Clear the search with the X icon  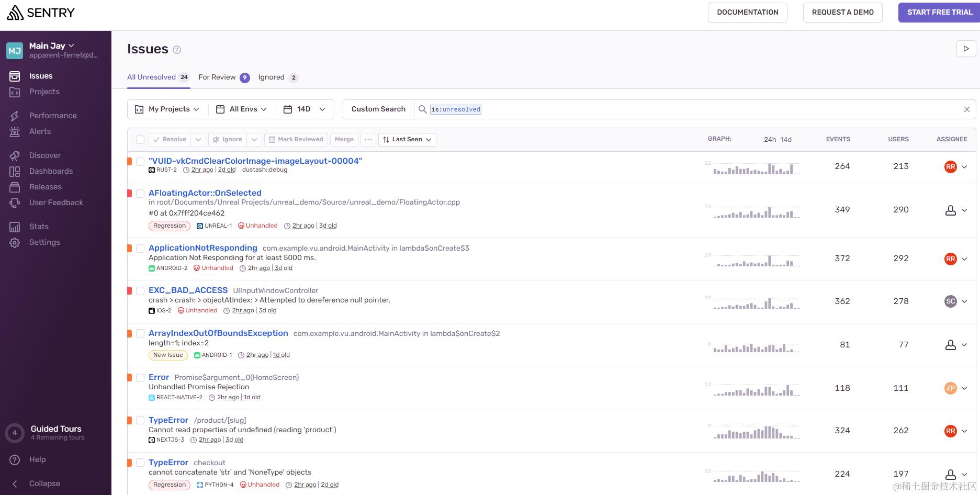pyautogui.click(x=966, y=109)
